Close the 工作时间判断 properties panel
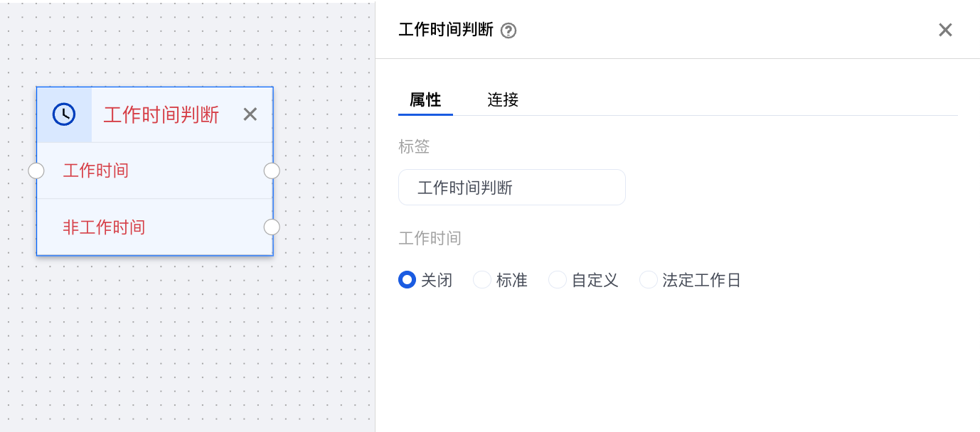 945,30
